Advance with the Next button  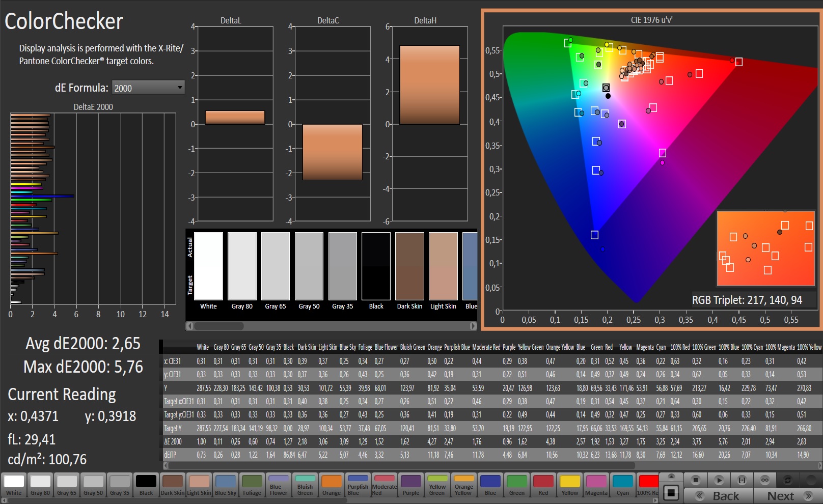click(x=787, y=495)
